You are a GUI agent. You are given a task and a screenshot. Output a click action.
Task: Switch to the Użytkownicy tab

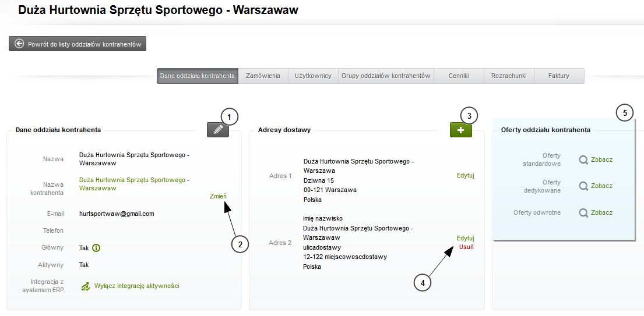313,76
